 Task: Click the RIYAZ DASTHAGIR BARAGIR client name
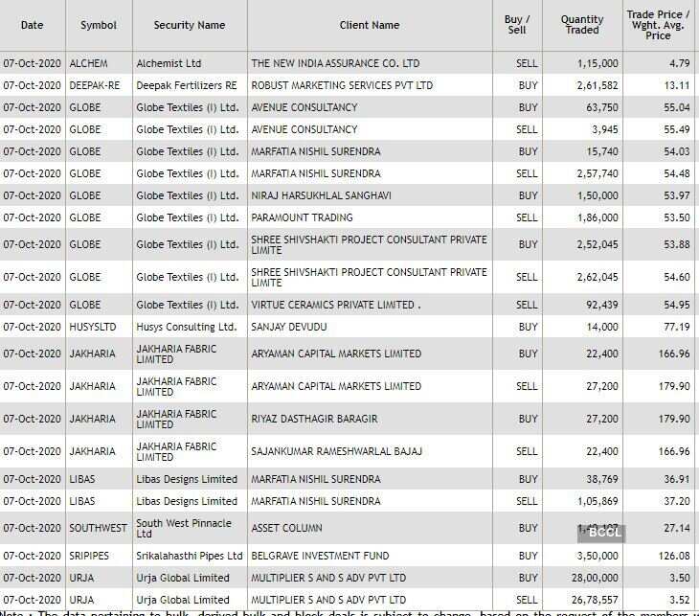(x=314, y=419)
